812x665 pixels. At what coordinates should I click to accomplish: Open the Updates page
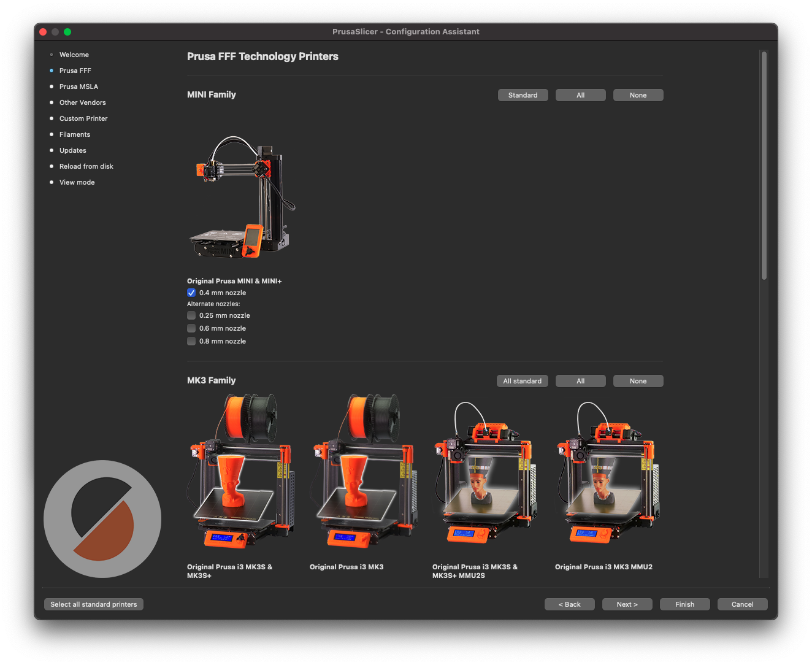point(73,150)
